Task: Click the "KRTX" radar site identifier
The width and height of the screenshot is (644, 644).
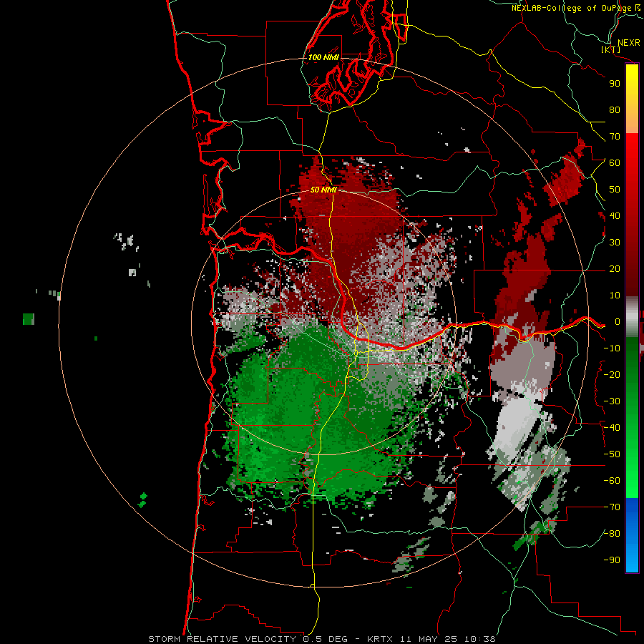Action: 379,639
